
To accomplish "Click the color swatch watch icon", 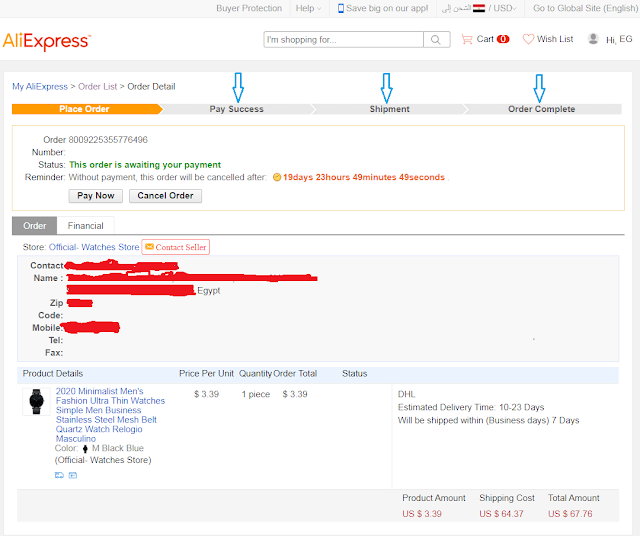I will coord(85,449).
